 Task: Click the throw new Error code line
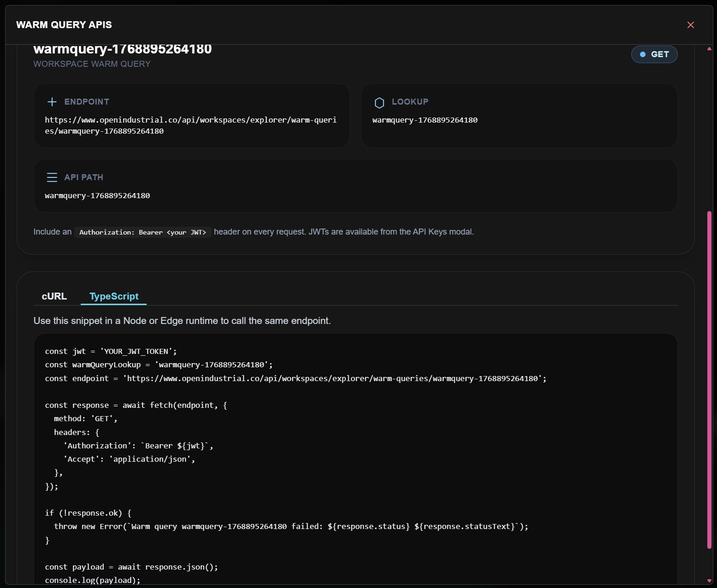(291, 526)
